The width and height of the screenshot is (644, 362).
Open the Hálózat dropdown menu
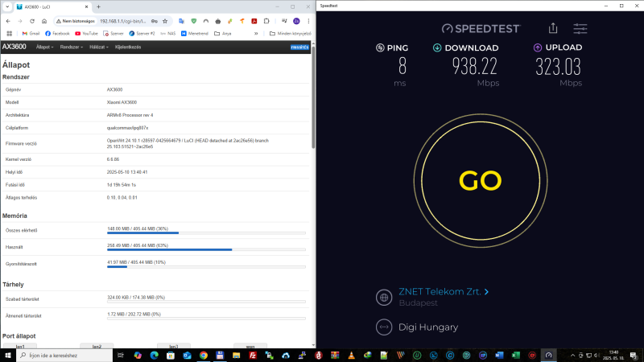99,47
